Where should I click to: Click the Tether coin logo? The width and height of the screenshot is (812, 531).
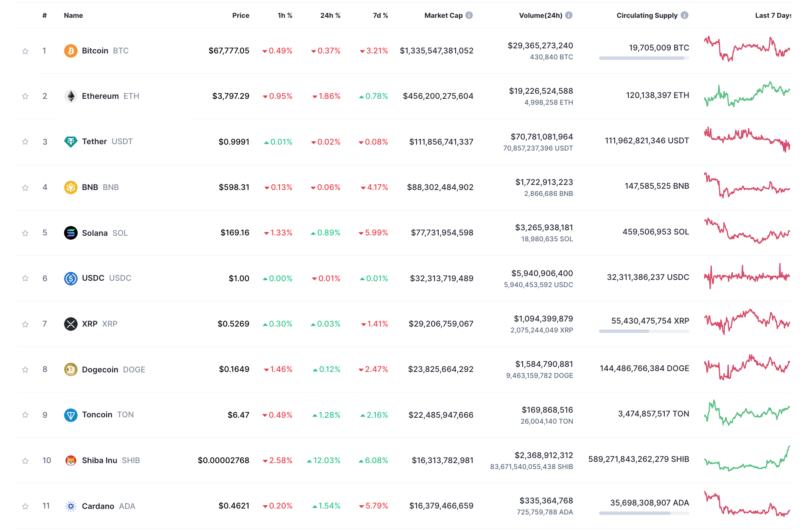coord(70,142)
